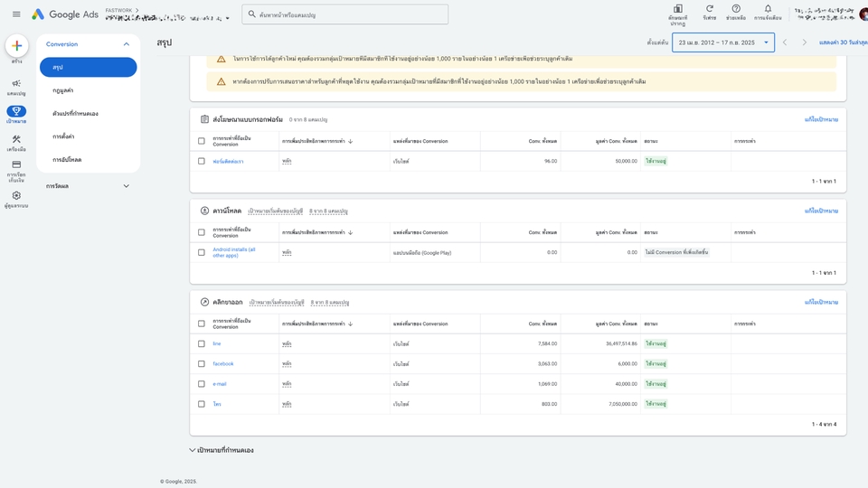The width and height of the screenshot is (868, 488).
Task: Open Tools via the wrench icon
Action: pos(16,140)
